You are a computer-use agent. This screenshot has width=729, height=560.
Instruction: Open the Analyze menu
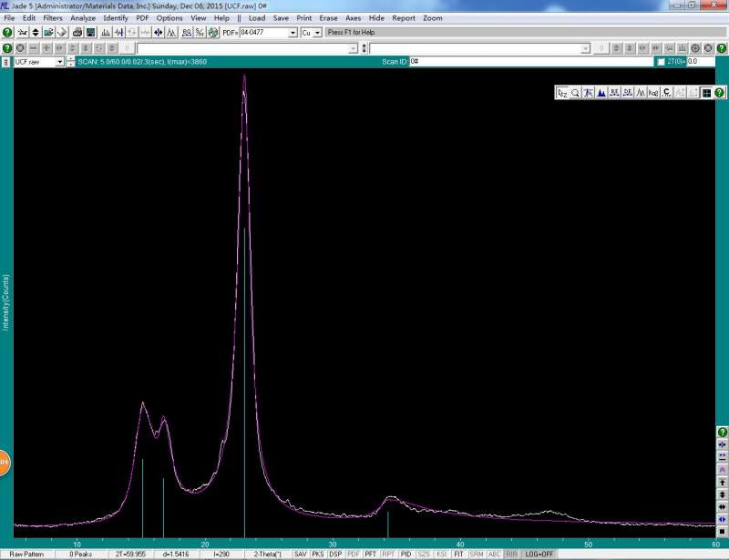point(82,18)
